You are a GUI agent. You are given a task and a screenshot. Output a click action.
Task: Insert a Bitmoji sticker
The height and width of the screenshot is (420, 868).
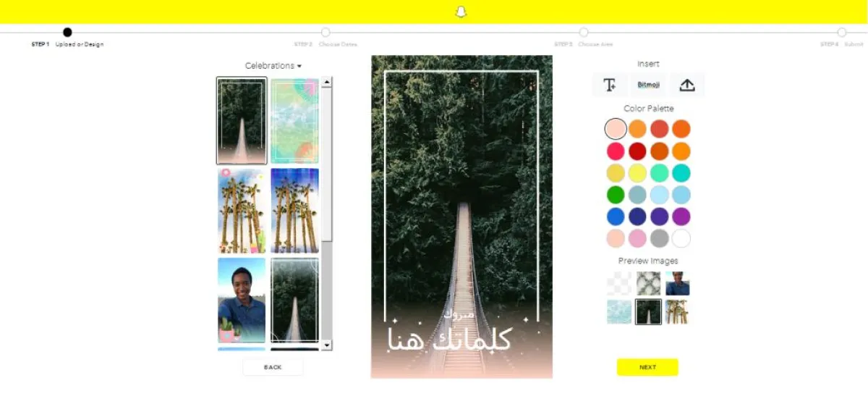click(x=648, y=85)
